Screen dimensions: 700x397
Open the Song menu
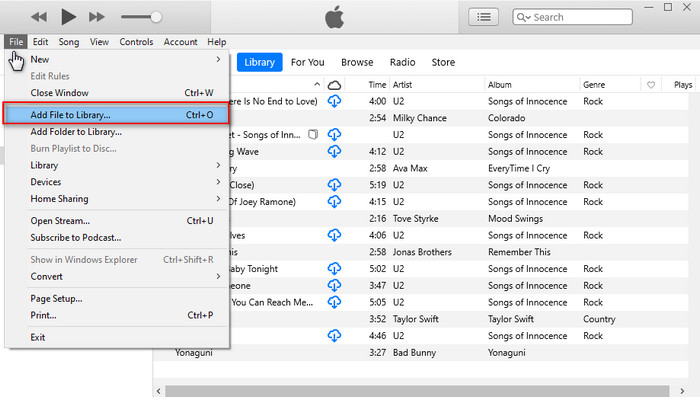pos(69,42)
